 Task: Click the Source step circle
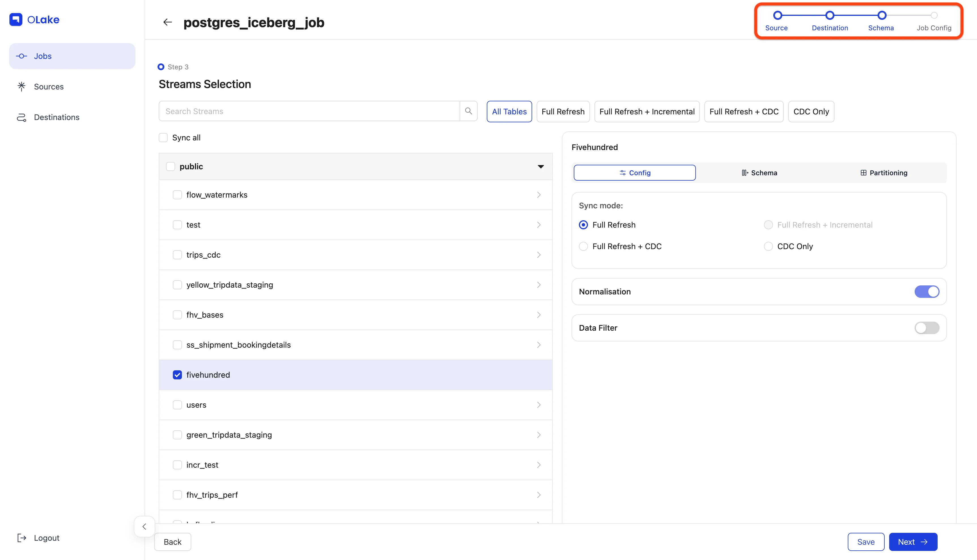coord(778,15)
